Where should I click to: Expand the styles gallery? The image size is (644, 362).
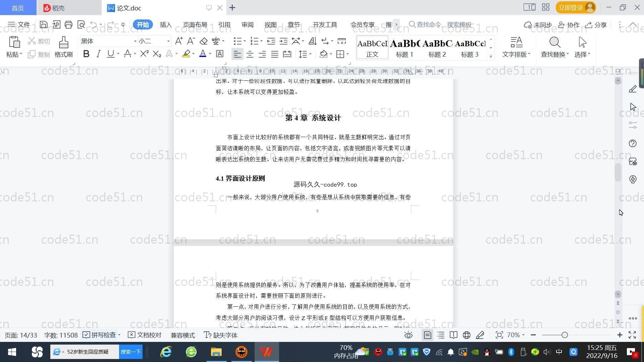491,56
